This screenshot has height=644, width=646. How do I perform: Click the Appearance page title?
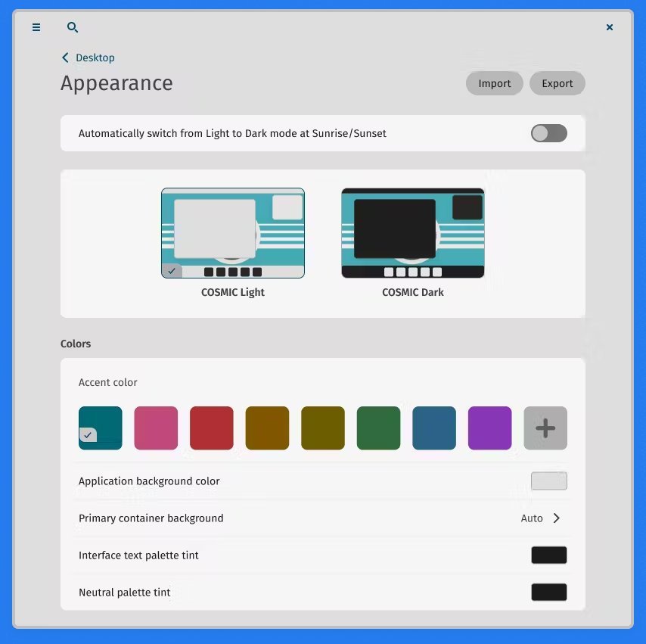click(116, 83)
